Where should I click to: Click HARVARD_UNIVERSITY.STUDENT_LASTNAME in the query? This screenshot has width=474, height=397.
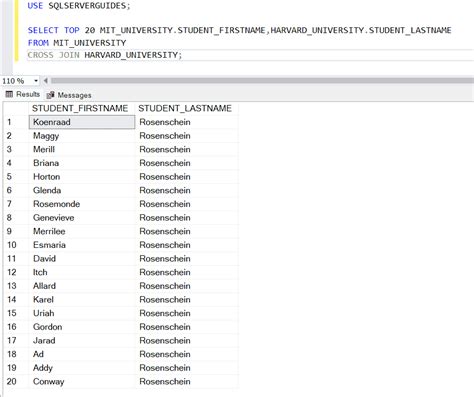[361, 30]
